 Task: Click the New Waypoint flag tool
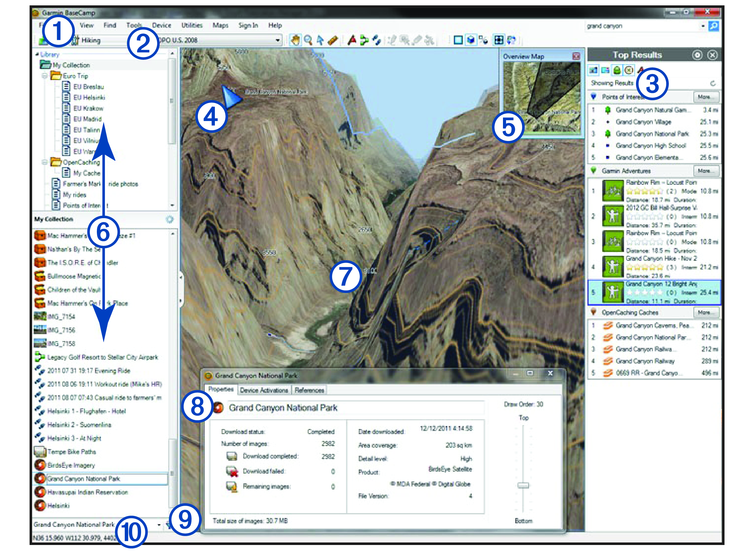tap(352, 40)
